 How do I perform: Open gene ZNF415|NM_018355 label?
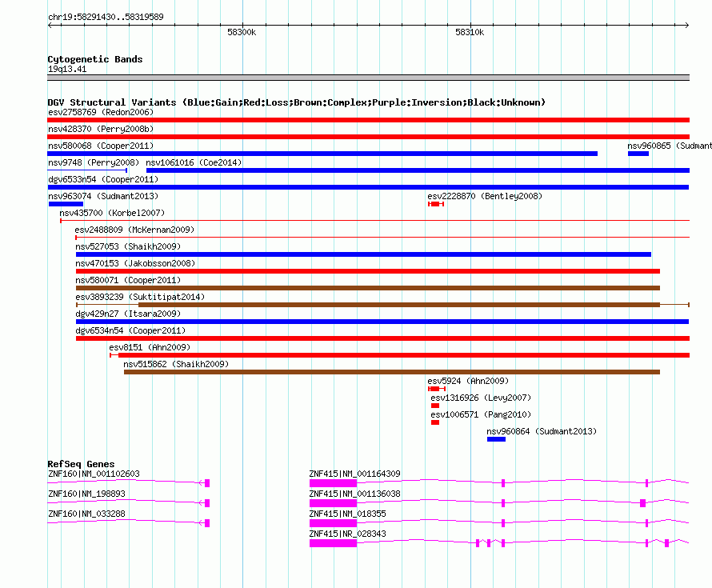click(347, 514)
